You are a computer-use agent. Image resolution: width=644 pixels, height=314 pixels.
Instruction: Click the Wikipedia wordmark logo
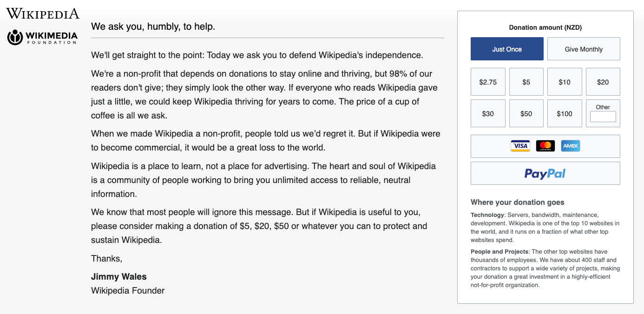(x=42, y=13)
